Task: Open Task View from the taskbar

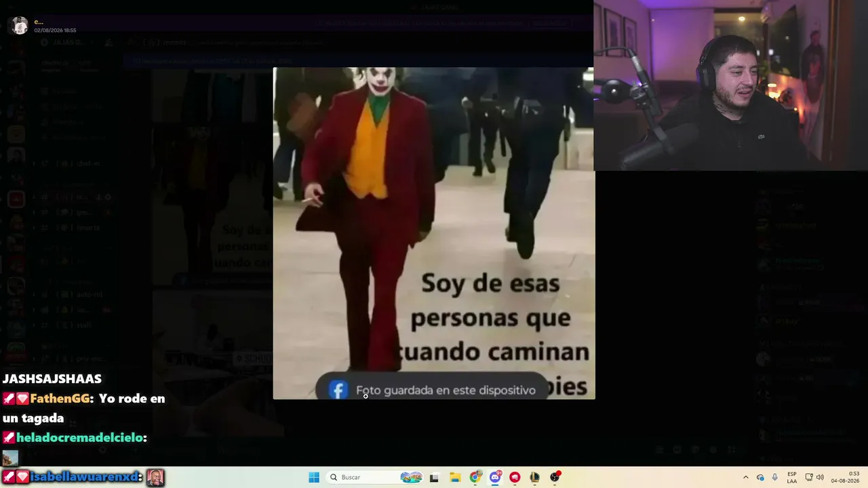Action: tap(434, 477)
